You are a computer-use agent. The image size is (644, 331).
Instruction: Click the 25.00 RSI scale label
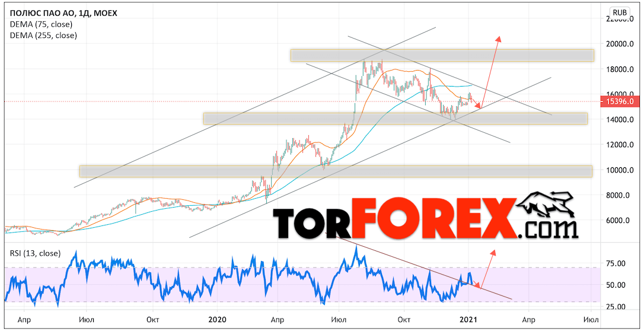tap(616, 307)
